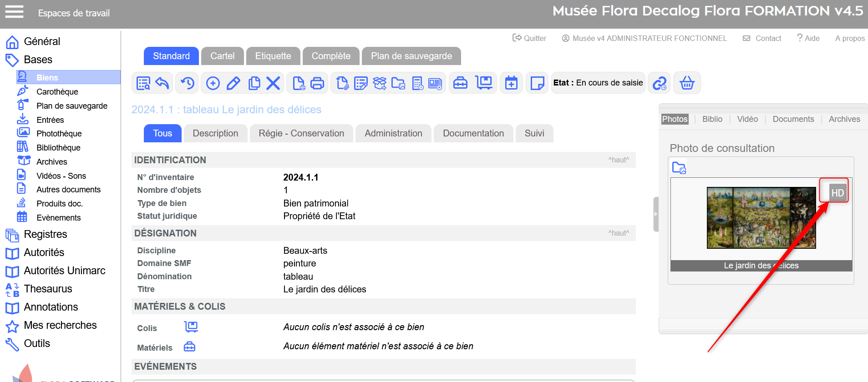
Task: Open the Etat status field
Action: point(598,83)
